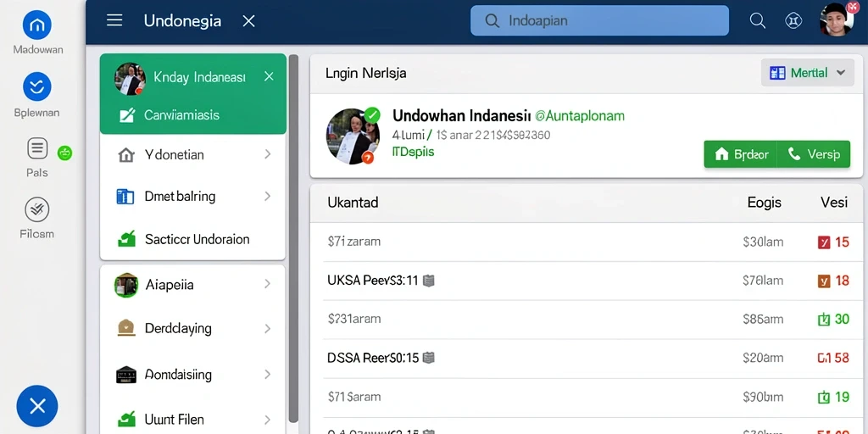Open the user profile avatar in header
Screen dimensions: 868x434
(836, 20)
